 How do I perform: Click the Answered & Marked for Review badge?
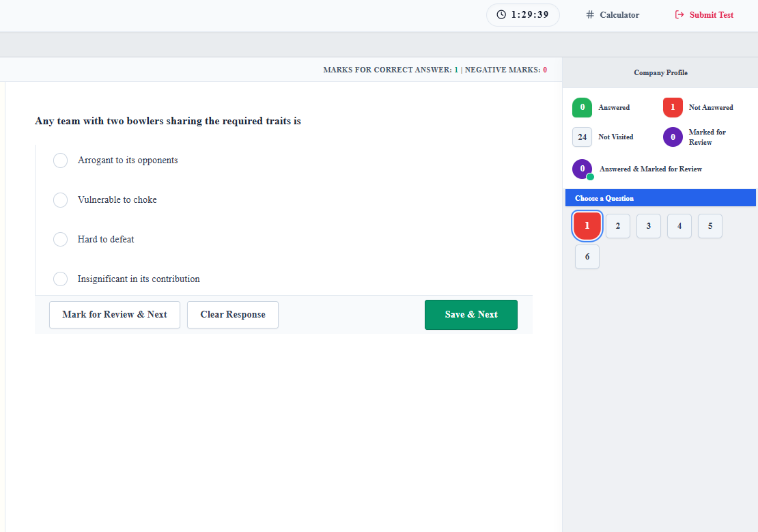(x=582, y=169)
